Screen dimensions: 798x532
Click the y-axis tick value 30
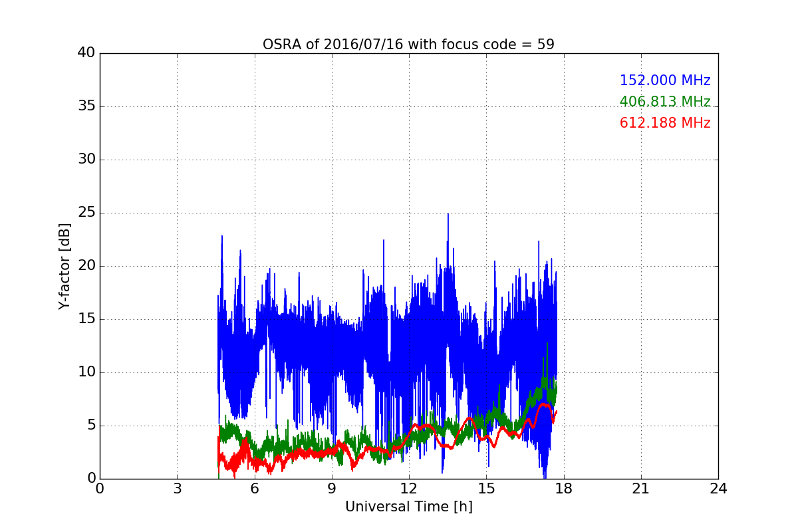click(x=86, y=160)
